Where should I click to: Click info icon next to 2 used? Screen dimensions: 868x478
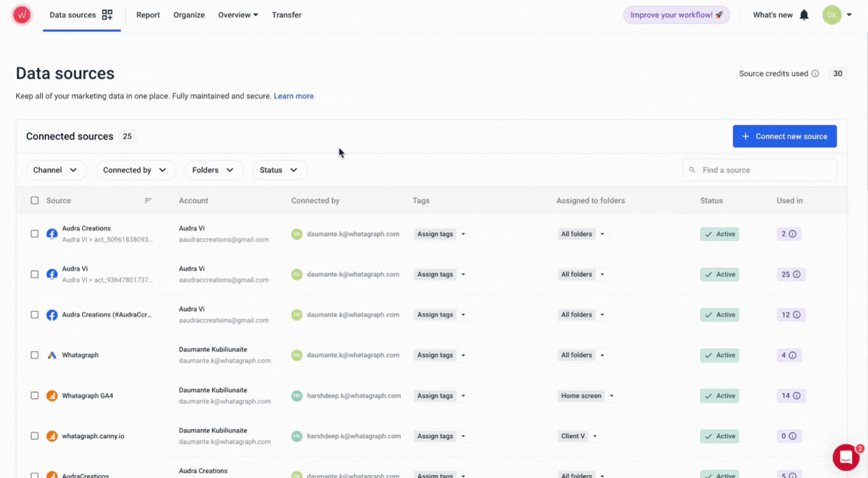(x=792, y=234)
